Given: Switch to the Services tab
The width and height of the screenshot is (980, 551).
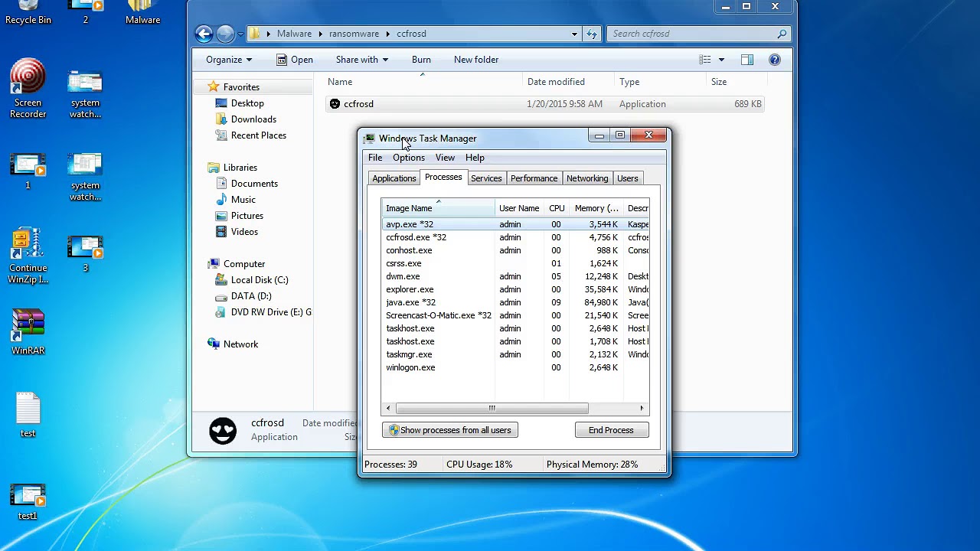Looking at the screenshot, I should [486, 178].
